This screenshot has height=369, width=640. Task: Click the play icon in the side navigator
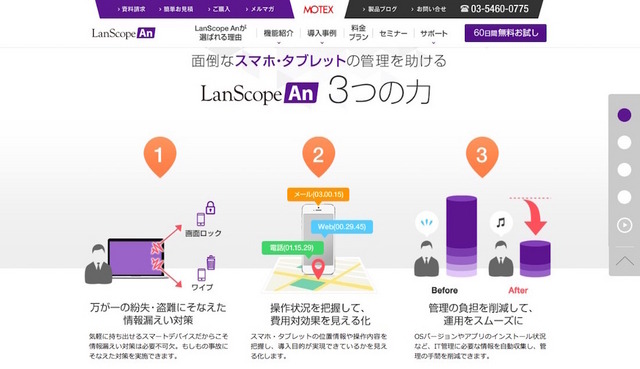click(x=624, y=225)
